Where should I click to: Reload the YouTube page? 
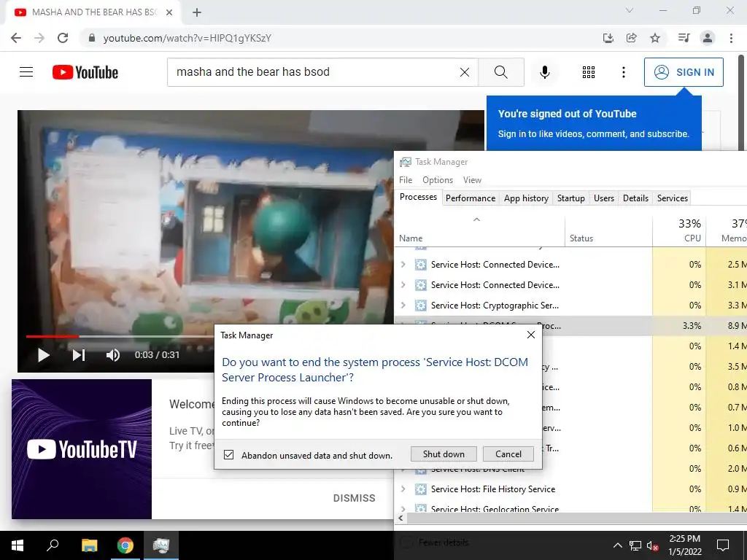[63, 38]
